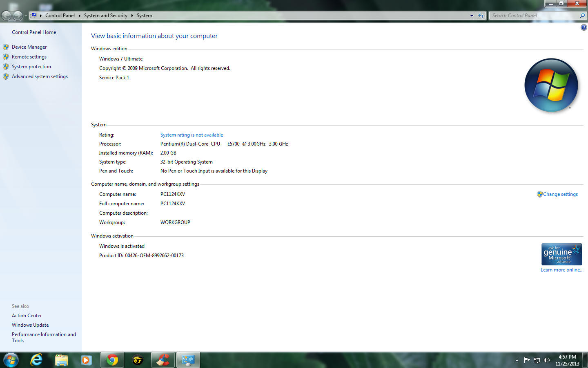The image size is (588, 368).
Task: Open Windows Explorer folder on taskbar
Action: (61, 360)
